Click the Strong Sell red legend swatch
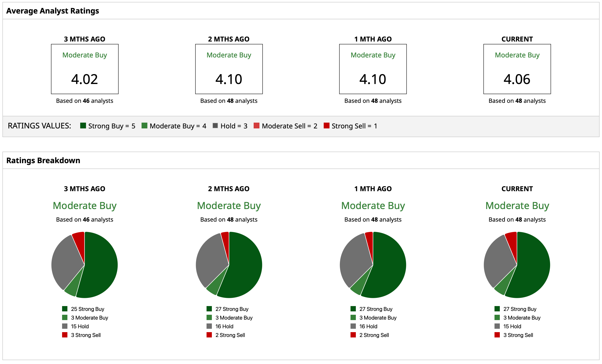 coord(326,126)
